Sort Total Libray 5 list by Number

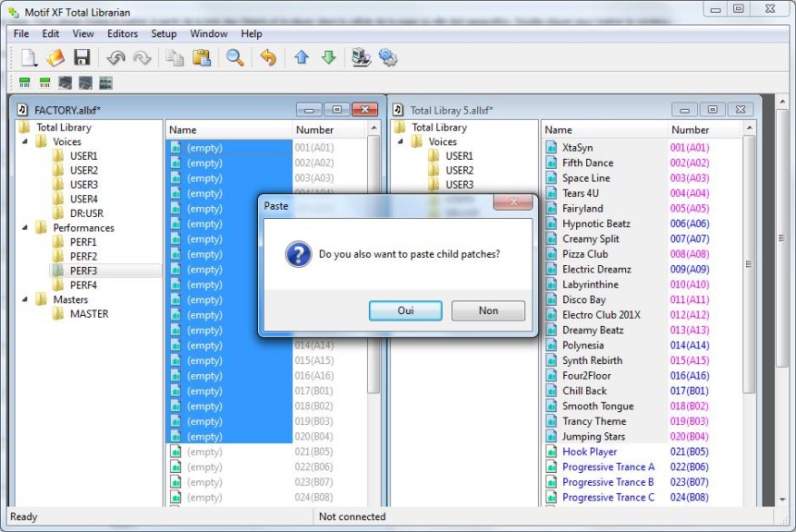pos(704,130)
